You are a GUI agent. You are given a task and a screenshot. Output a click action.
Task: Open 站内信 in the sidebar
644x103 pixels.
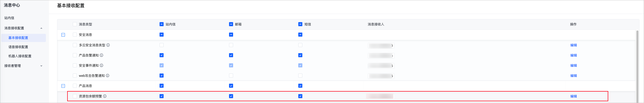coord(9,18)
